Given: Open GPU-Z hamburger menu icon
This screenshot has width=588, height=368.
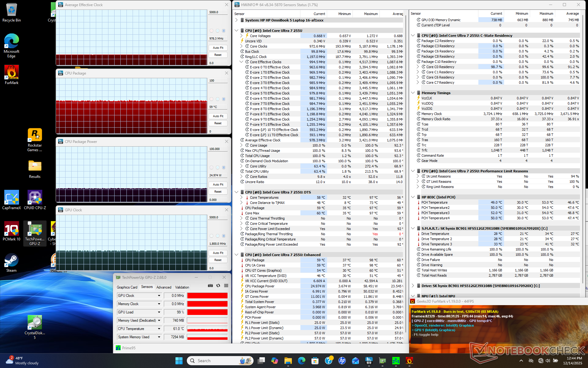Looking at the screenshot, I should [x=226, y=286].
